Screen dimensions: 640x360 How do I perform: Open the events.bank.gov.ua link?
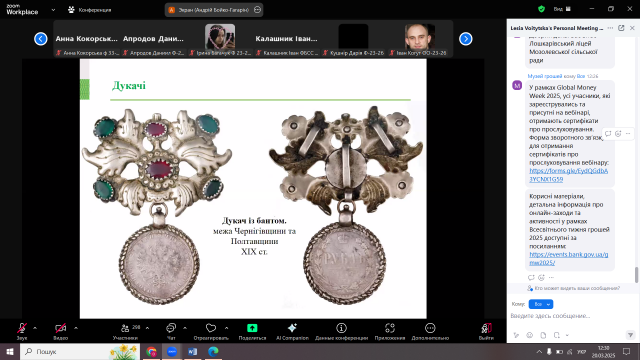pos(569,258)
